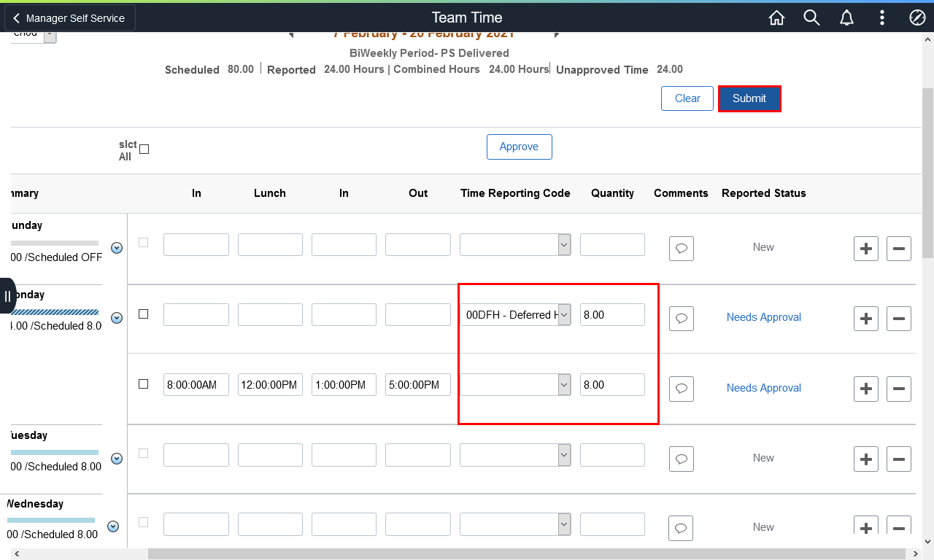Open the search magnifier icon
The height and width of the screenshot is (560, 934).
tap(811, 18)
